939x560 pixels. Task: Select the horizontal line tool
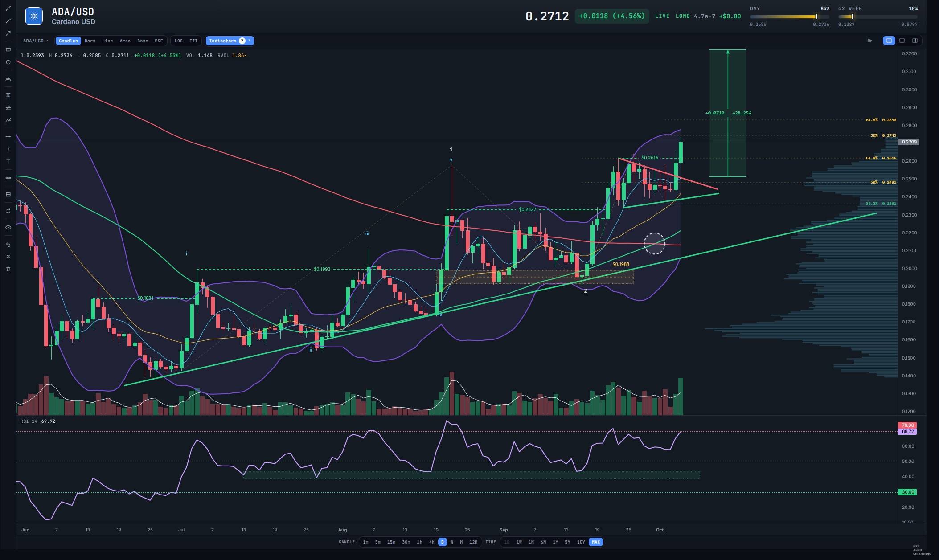pyautogui.click(x=8, y=136)
